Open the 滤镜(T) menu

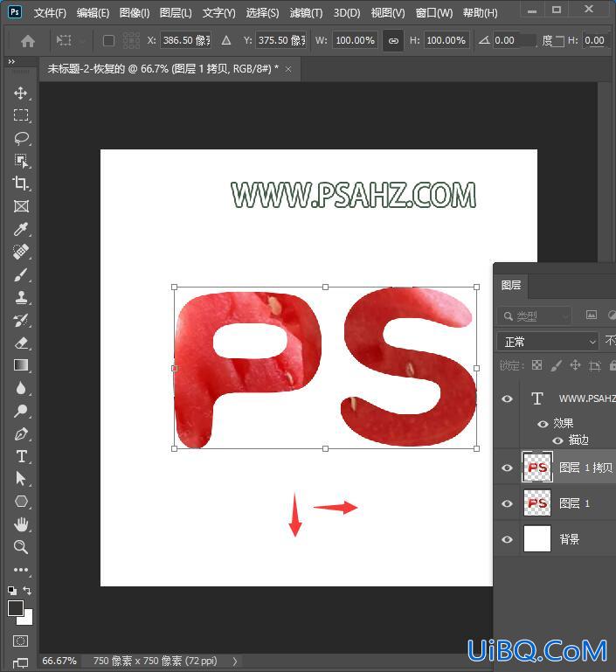(x=306, y=13)
